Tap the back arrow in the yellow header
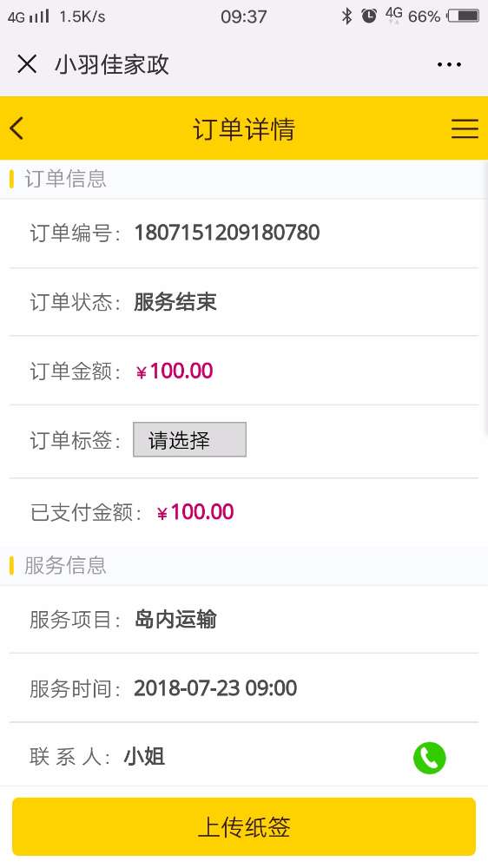488x868 pixels. pyautogui.click(x=17, y=128)
